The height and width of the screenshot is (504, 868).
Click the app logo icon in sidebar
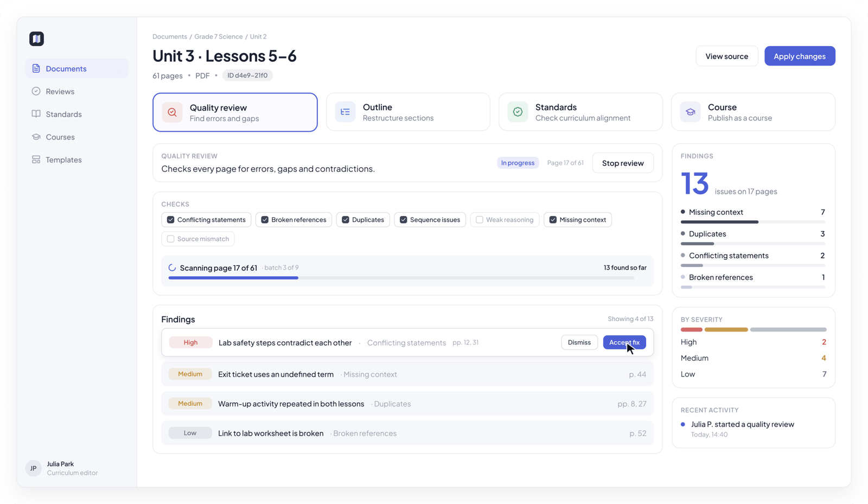pos(36,39)
